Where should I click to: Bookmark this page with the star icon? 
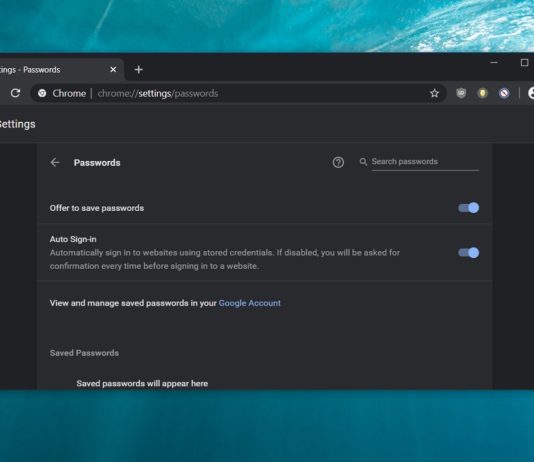(434, 93)
